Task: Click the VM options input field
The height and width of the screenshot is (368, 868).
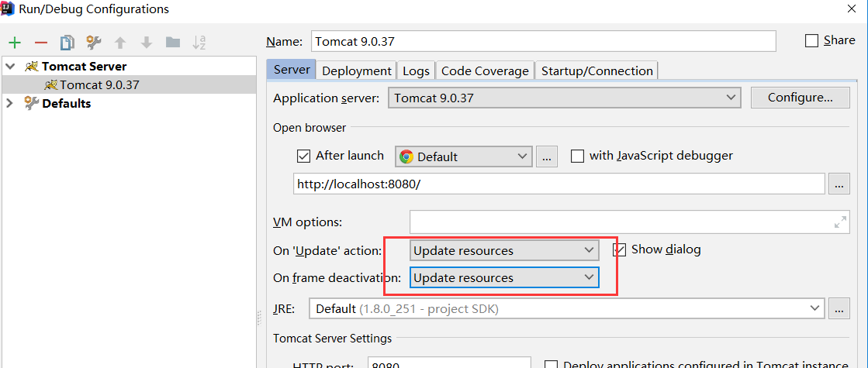Action: click(x=629, y=222)
